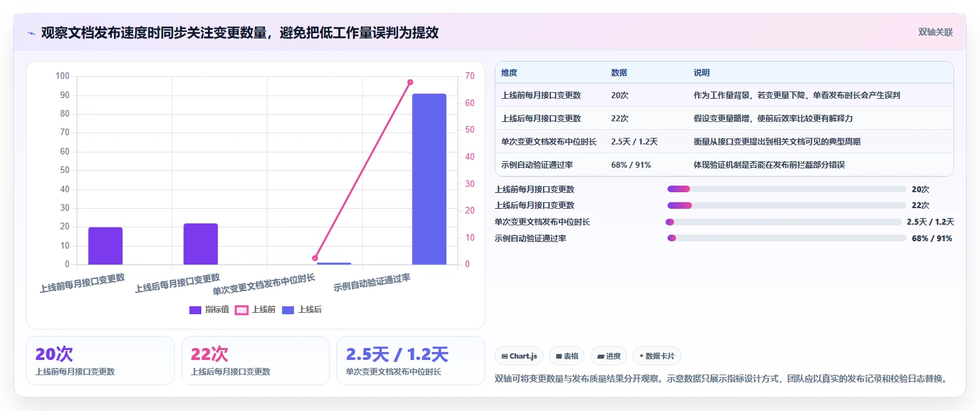Click the tall 示例自动验证通过率 bar
The height and width of the screenshot is (411, 980).
(429, 179)
